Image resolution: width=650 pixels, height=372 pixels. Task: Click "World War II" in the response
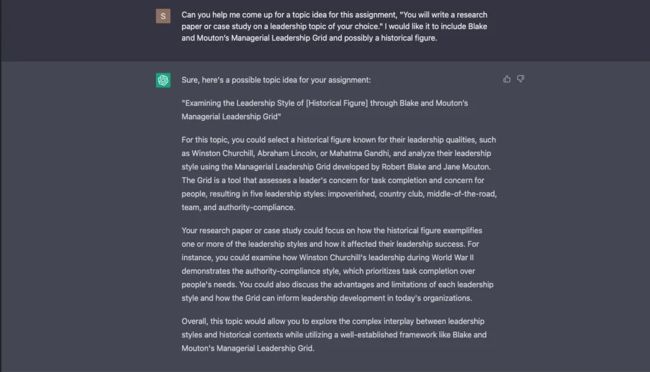coord(452,257)
